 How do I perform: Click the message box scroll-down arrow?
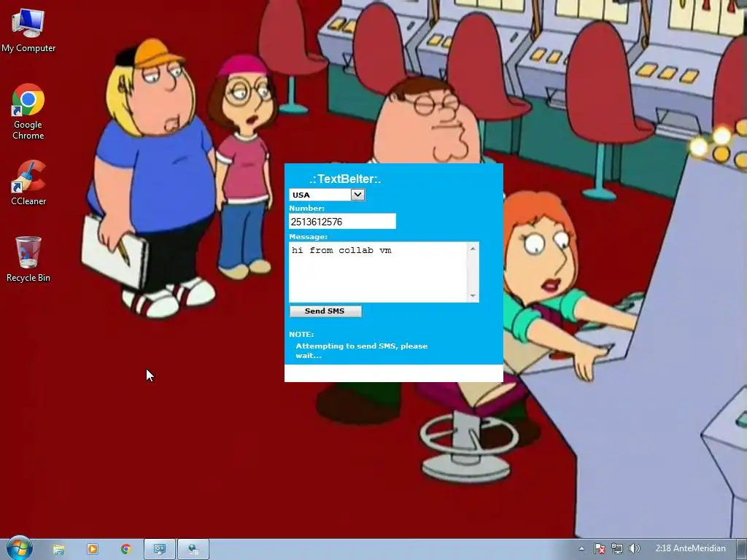pyautogui.click(x=473, y=296)
